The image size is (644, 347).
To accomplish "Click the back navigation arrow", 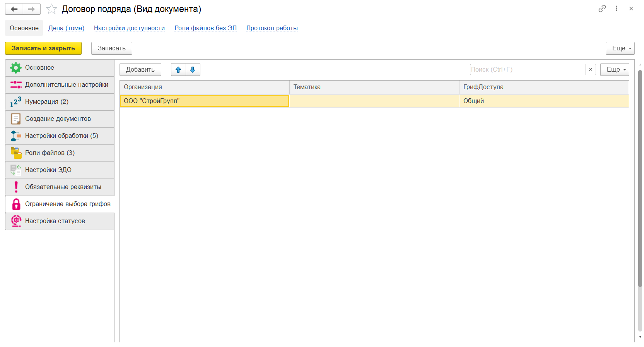I will pos(14,9).
